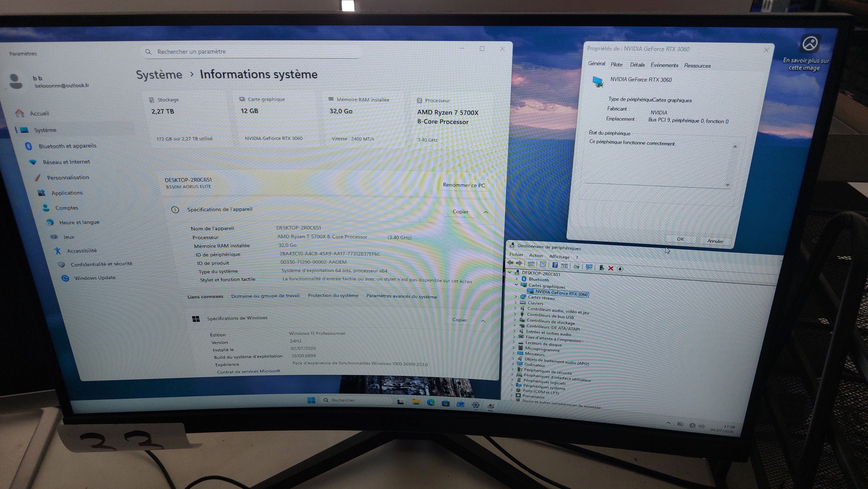This screenshot has width=868, height=489.
Task: Click Copier next to Spécifications de l'appareil
Action: coord(461,212)
